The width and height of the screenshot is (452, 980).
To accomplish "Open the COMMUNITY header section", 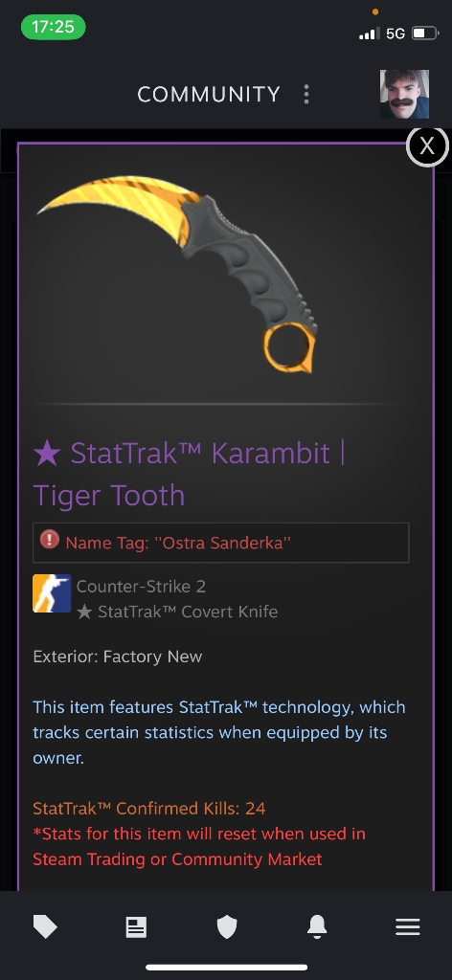I will click(209, 95).
